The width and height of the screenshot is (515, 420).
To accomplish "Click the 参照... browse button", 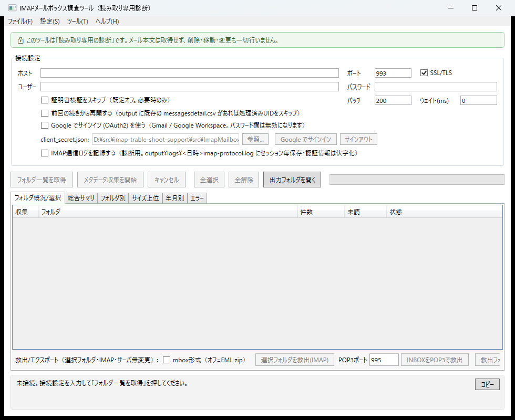I will pyautogui.click(x=255, y=140).
